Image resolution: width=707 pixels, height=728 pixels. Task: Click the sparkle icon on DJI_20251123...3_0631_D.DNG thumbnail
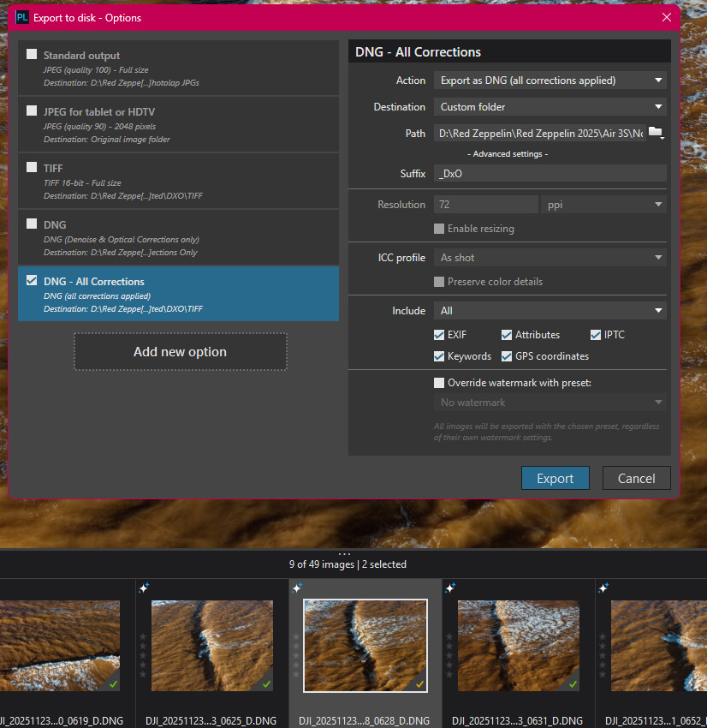tap(450, 588)
